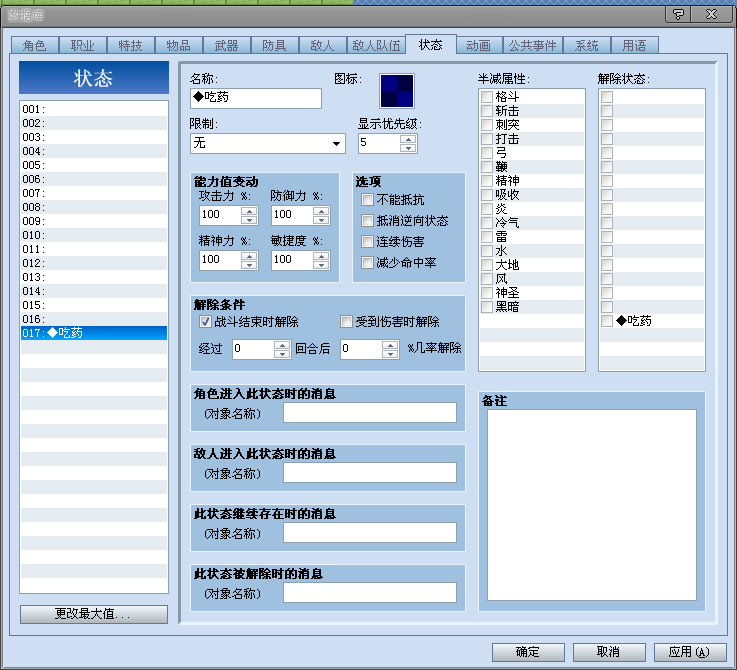Click the 此状态被解除时的消息 text field
The height and width of the screenshot is (670, 737).
pyautogui.click(x=369, y=593)
